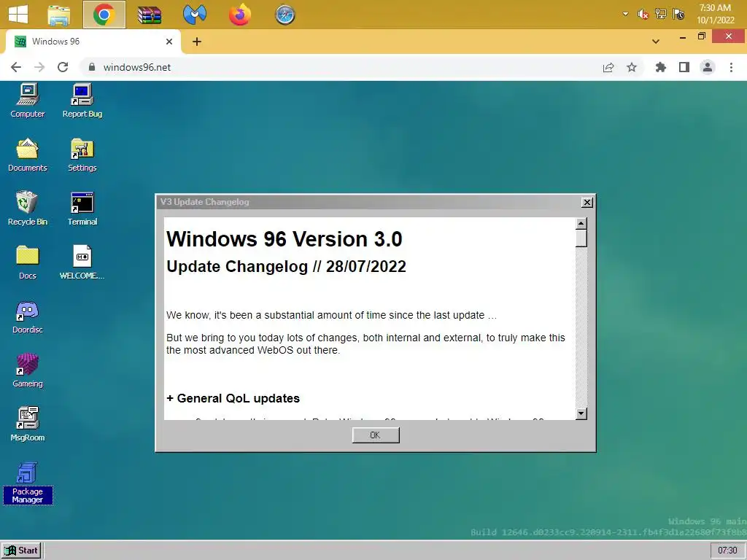Launch the MsgRoom app icon
Viewport: 747px width, 560px height.
pos(27,424)
